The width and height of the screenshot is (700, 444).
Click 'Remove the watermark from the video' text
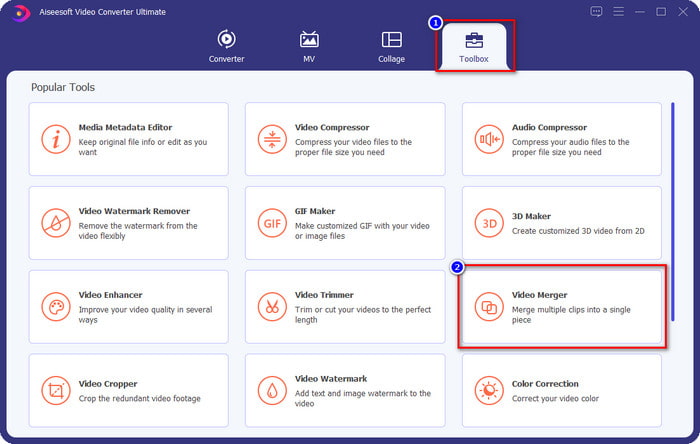(x=138, y=231)
